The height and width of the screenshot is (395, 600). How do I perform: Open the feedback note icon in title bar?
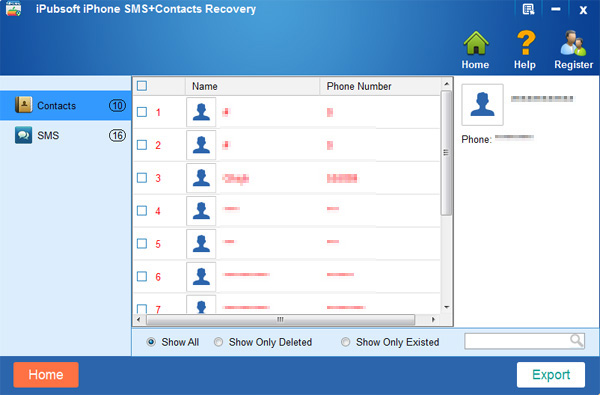(x=528, y=9)
